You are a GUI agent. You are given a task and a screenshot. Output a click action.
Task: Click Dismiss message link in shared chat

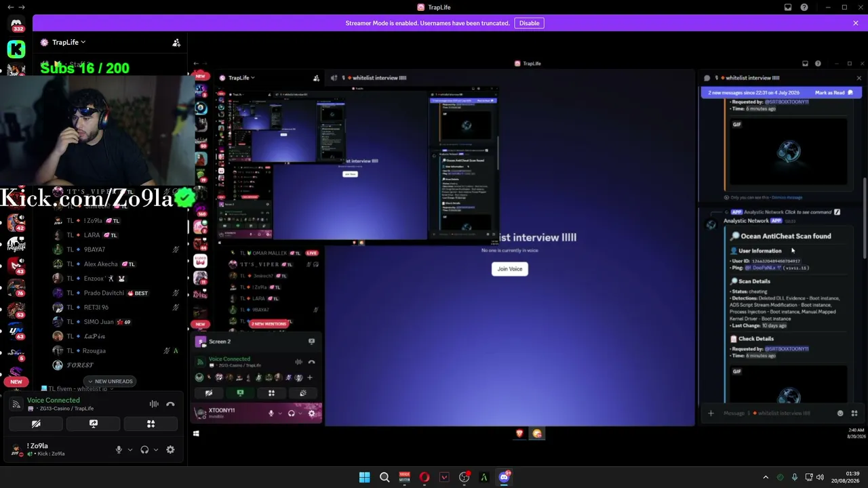pos(787,197)
